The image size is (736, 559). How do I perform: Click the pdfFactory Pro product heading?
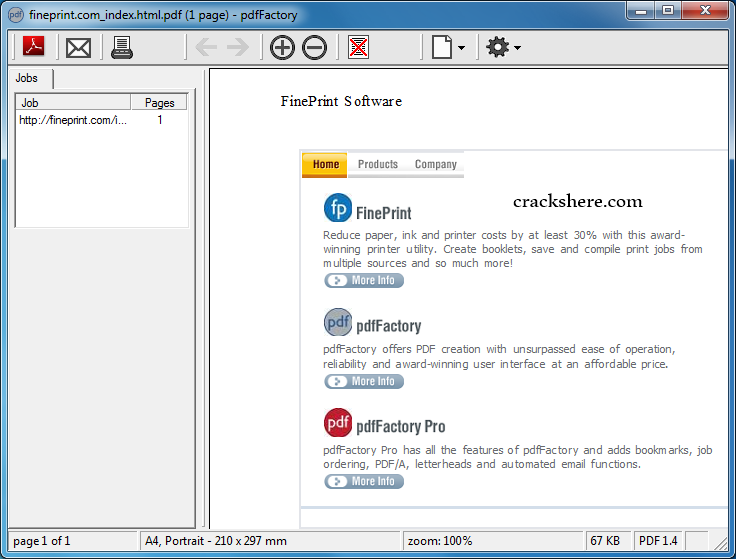pyautogui.click(x=400, y=426)
